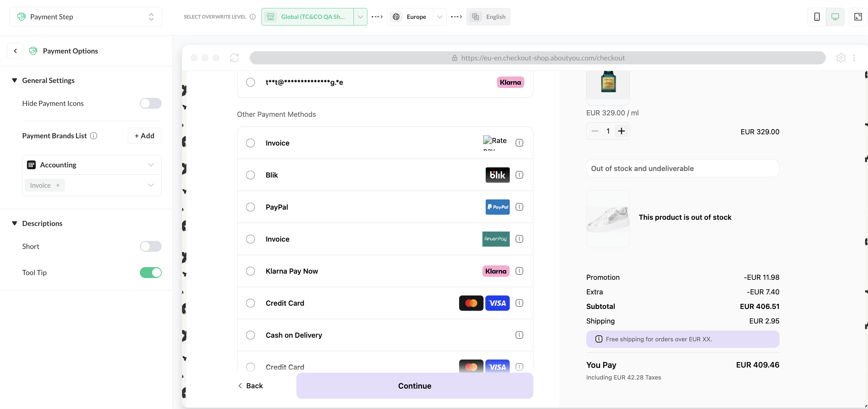Switch to desktop preview icon
Viewport: 868px width, 409px height.
point(835,17)
